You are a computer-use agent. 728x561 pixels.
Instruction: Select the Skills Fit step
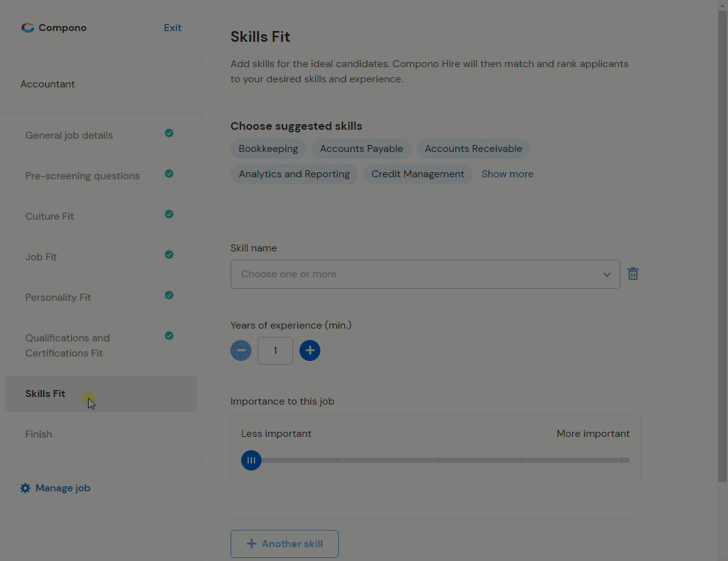coord(101,394)
